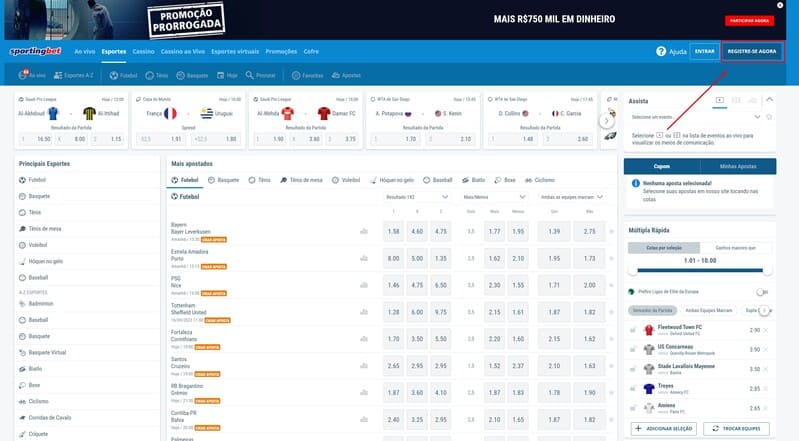Switch to Minhas Apostas tab

[x=738, y=166]
